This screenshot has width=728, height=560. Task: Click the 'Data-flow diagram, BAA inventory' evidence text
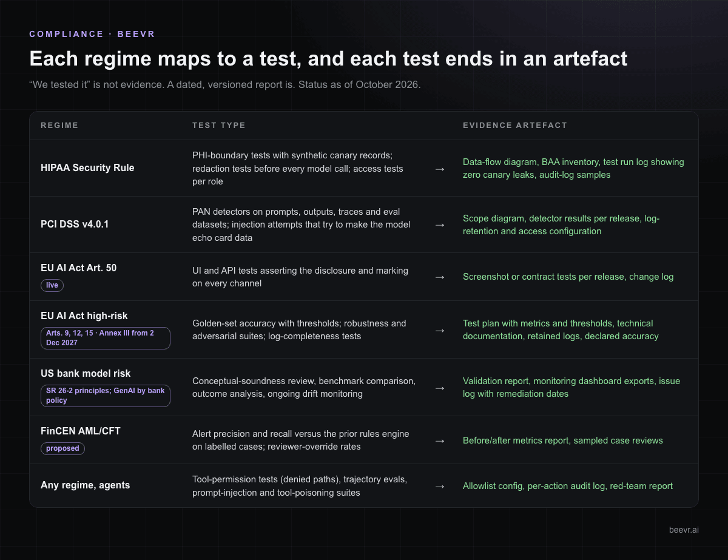click(x=573, y=168)
